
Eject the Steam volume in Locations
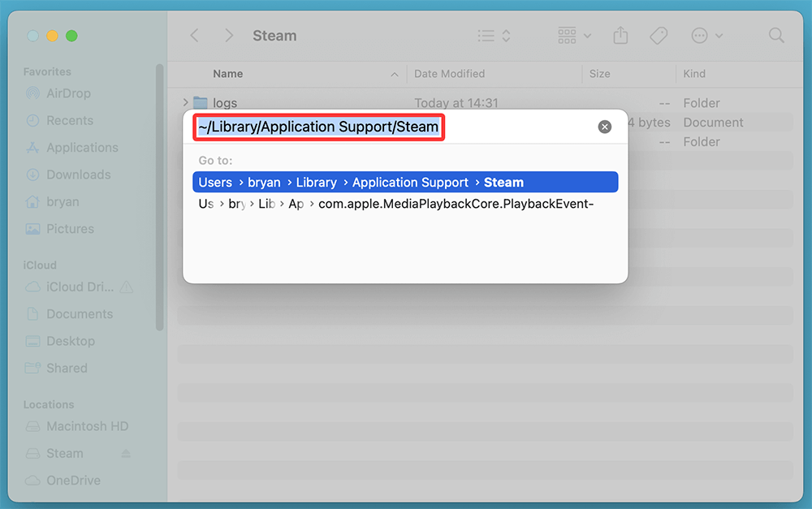(x=125, y=453)
